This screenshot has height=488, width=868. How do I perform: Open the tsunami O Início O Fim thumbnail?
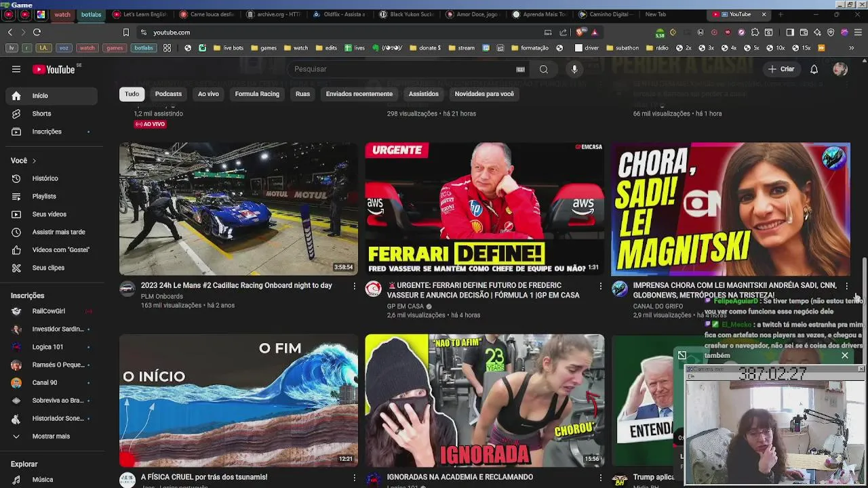coord(239,401)
